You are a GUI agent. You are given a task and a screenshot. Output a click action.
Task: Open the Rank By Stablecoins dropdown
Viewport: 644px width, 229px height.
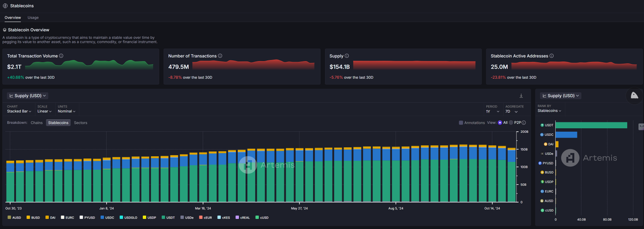point(550,111)
